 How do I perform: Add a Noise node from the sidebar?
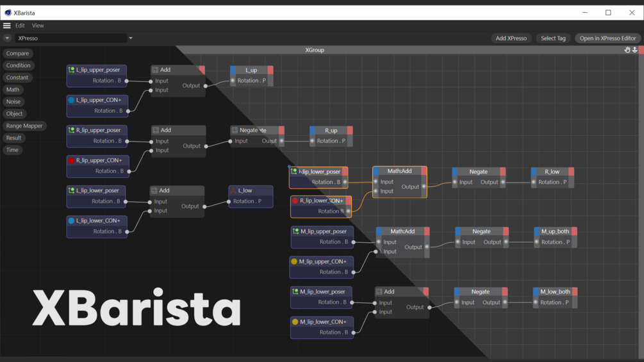(x=13, y=101)
